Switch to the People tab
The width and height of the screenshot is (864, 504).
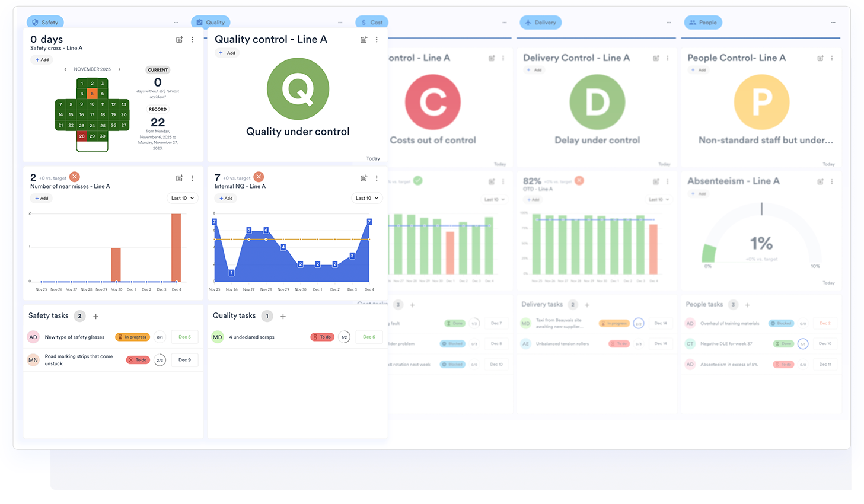coord(703,23)
